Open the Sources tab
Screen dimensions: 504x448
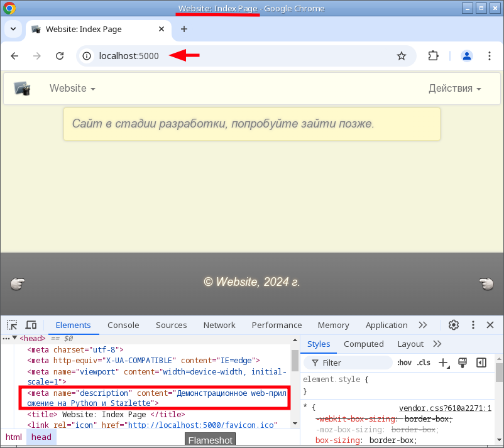pyautogui.click(x=172, y=325)
